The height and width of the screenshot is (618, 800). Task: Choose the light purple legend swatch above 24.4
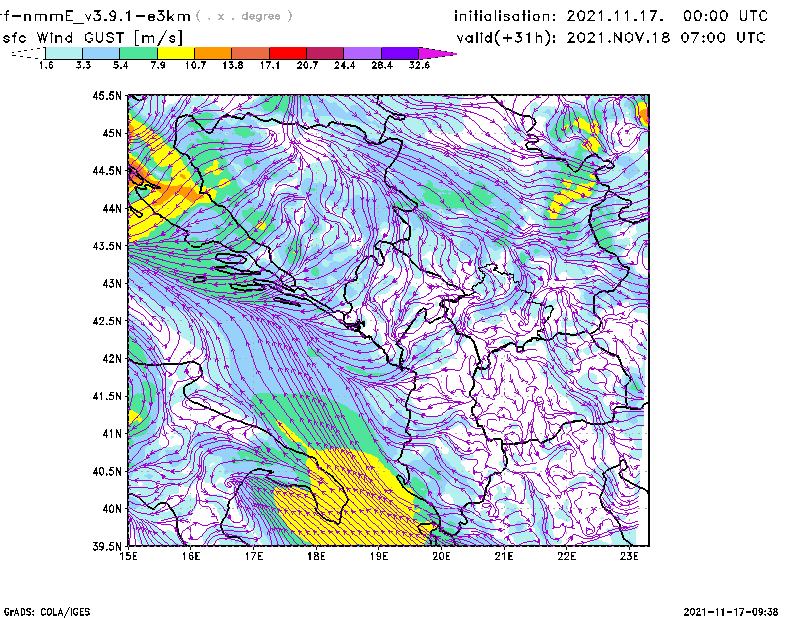pos(363,53)
